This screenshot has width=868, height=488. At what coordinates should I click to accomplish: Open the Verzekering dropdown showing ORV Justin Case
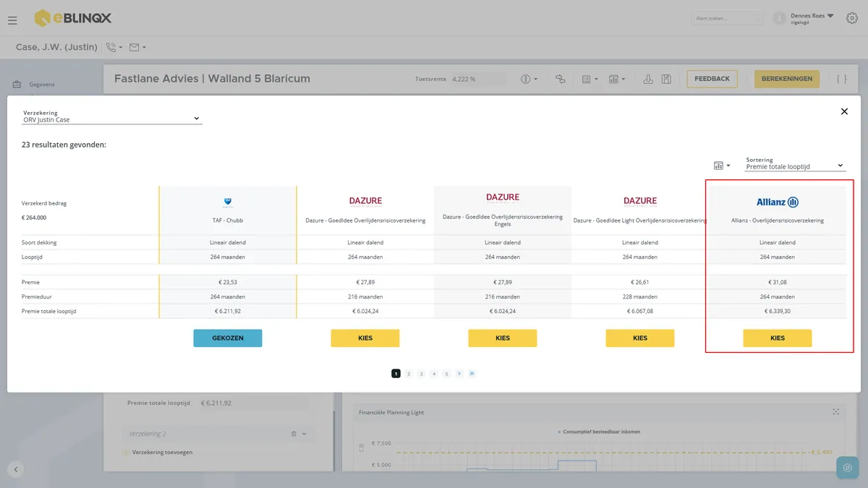point(112,116)
